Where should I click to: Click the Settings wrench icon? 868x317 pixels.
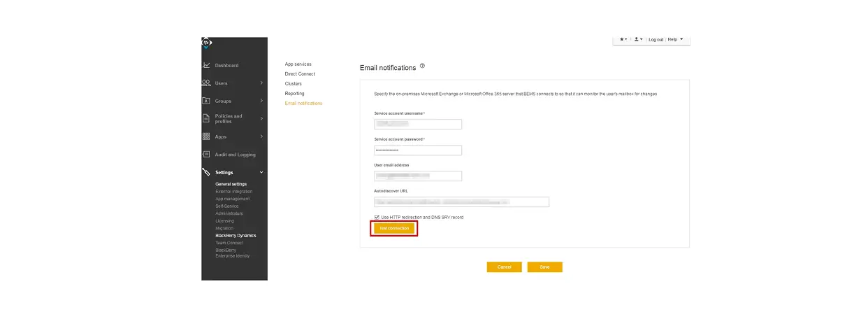[x=206, y=172]
